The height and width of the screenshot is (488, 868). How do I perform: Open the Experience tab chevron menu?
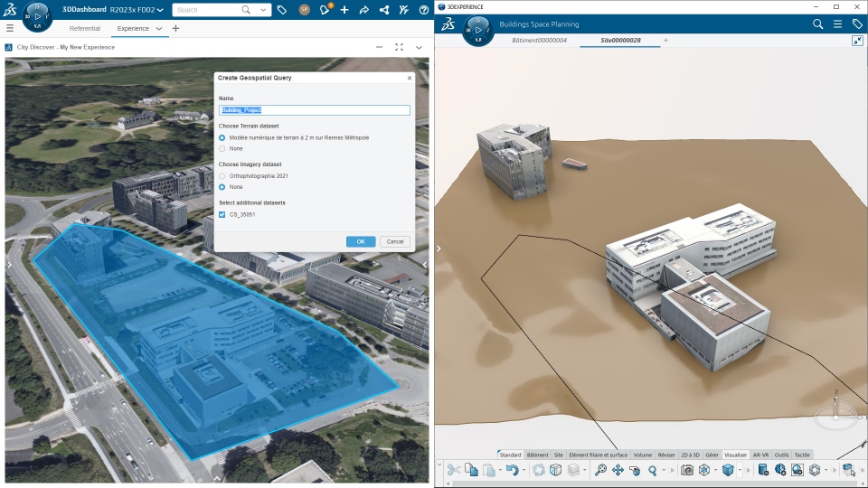pos(159,29)
